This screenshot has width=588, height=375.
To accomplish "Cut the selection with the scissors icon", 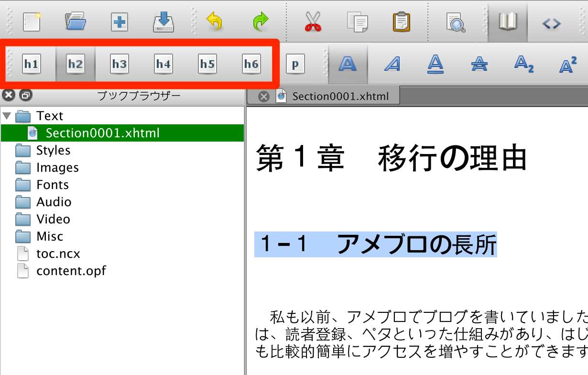I will point(313,22).
